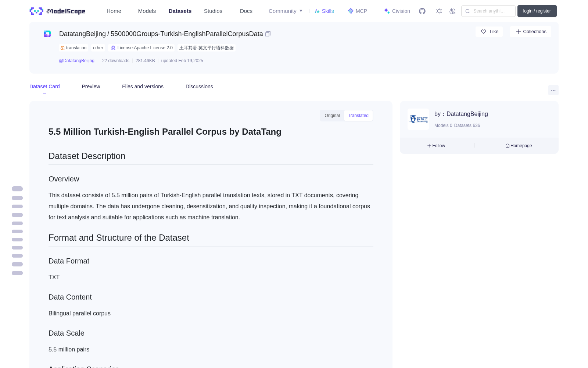Follow the DatatangBeijing organization
Image resolution: width=588 pixels, height=368 pixels.
(436, 146)
